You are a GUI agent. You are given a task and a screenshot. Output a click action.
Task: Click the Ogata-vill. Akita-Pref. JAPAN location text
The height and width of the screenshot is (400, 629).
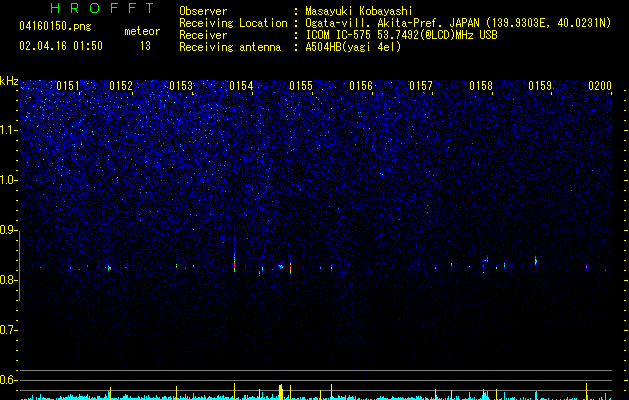[x=458, y=23]
